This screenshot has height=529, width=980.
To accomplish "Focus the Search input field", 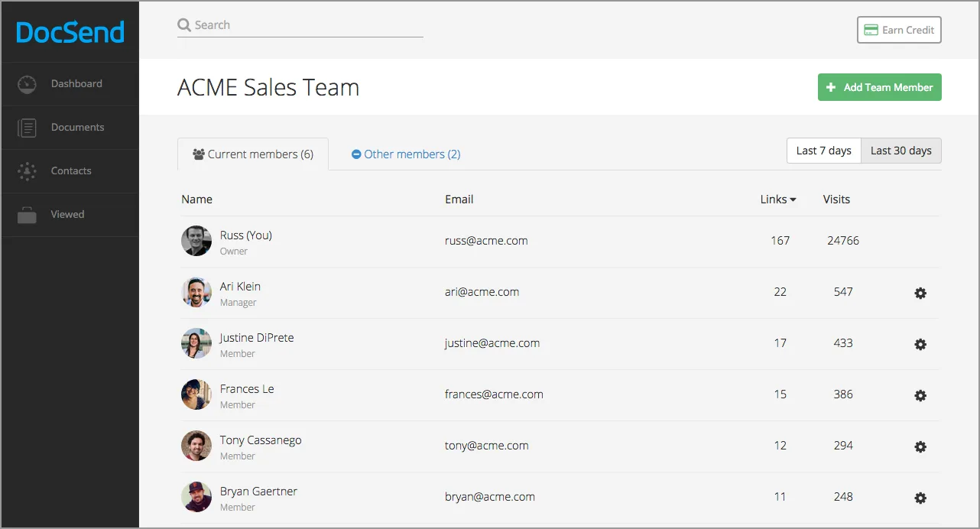I will tap(306, 25).
